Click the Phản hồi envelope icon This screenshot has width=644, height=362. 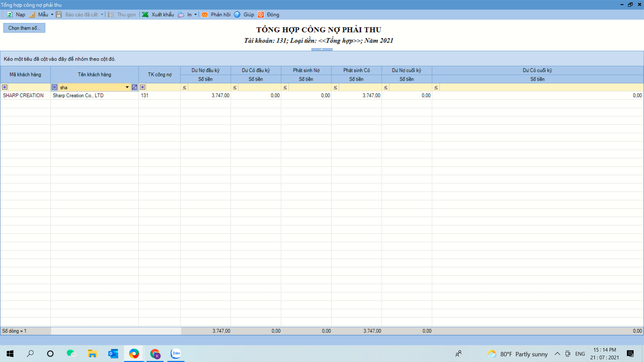(x=205, y=14)
